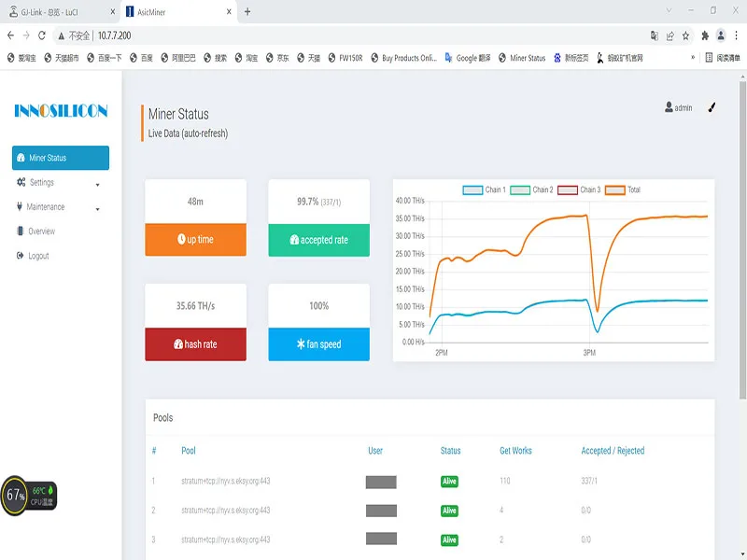Toggle Chain 1 legend in the chart
The image size is (747, 560).
pyautogui.click(x=485, y=190)
